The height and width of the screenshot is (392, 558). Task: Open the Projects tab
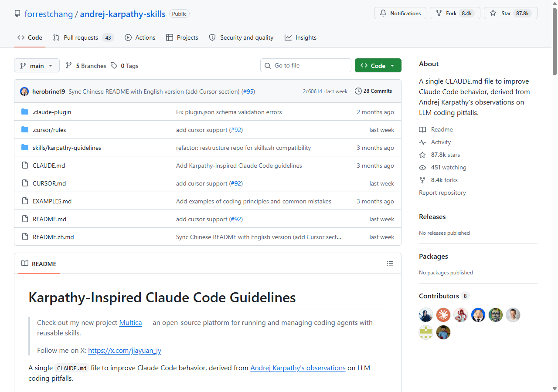[x=182, y=37]
